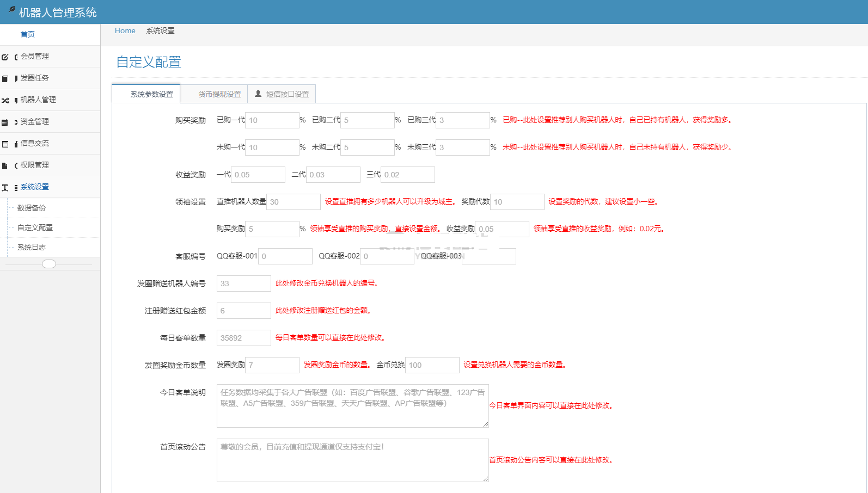The image size is (868, 493).
Task: Select the 系统参数设置 tab
Action: coord(151,94)
